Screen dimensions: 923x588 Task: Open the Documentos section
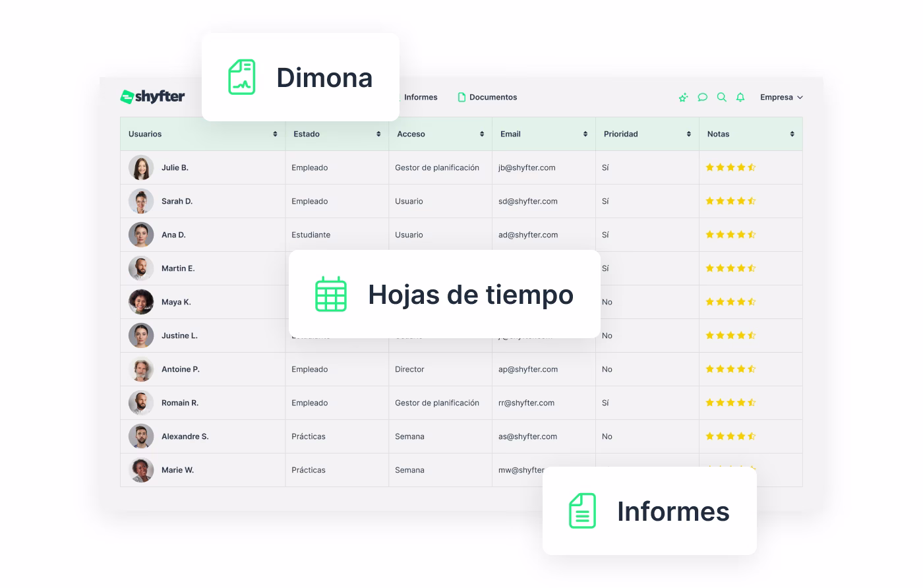click(x=492, y=97)
